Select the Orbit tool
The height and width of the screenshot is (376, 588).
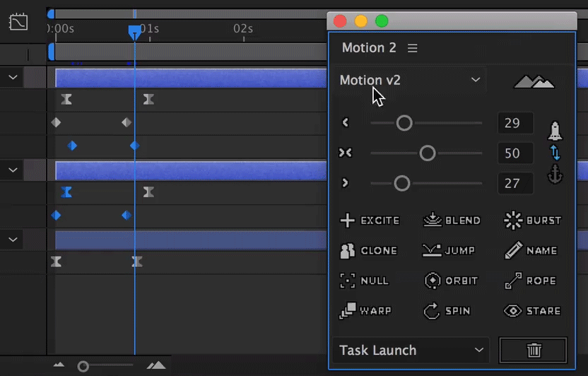(452, 281)
